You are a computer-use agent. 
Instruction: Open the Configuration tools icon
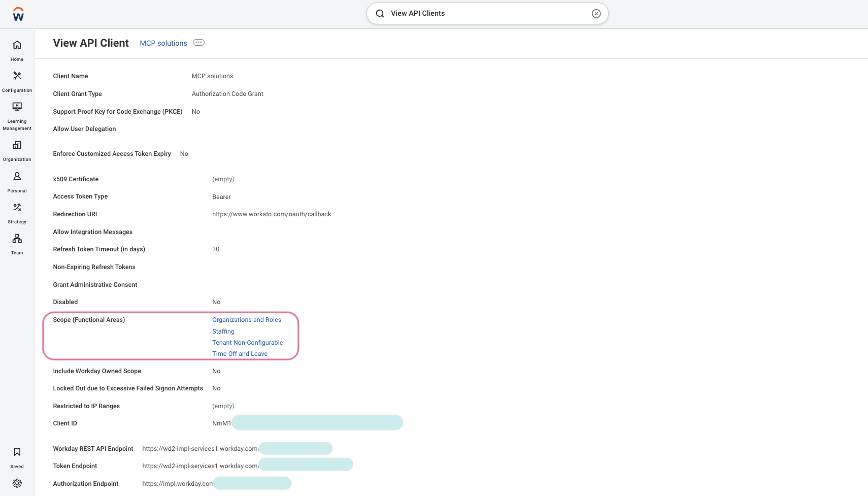pos(17,76)
